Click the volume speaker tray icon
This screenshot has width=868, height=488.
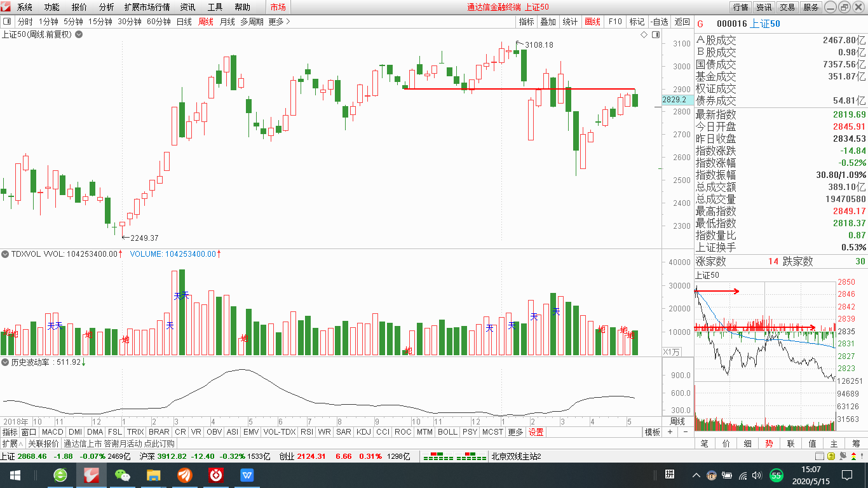tap(757, 475)
